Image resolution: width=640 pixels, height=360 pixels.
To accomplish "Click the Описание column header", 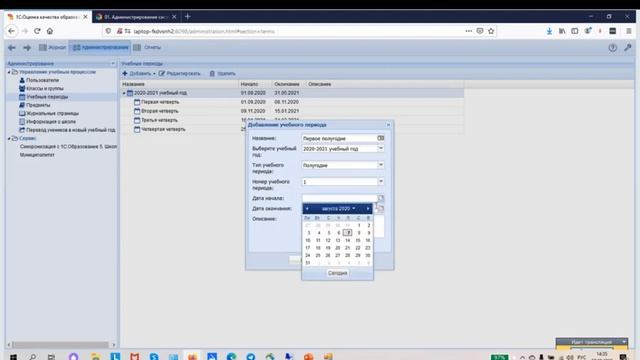I will tap(384, 84).
